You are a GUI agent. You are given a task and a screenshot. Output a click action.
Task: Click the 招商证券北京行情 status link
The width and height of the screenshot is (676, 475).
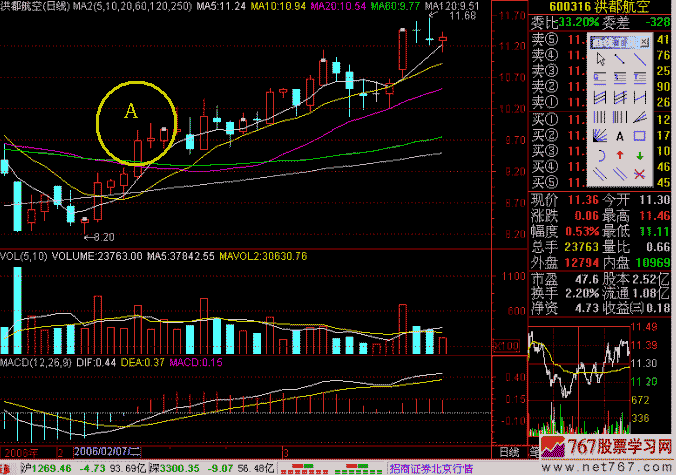tap(432, 467)
